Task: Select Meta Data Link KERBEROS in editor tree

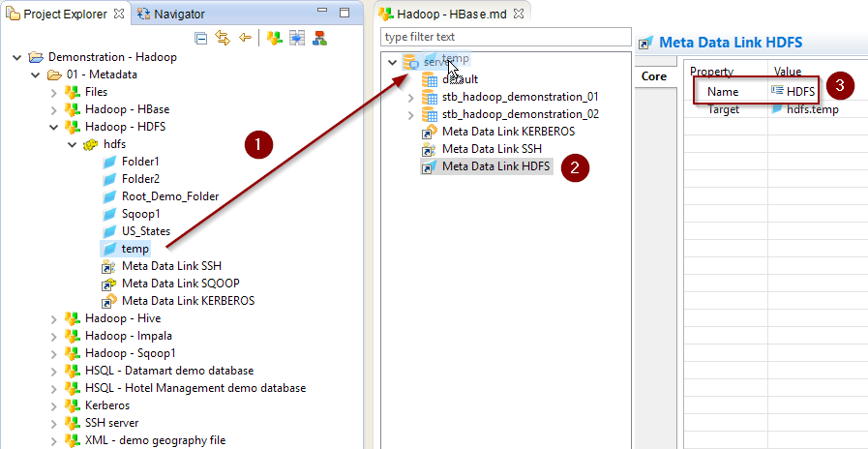Action: [508, 132]
